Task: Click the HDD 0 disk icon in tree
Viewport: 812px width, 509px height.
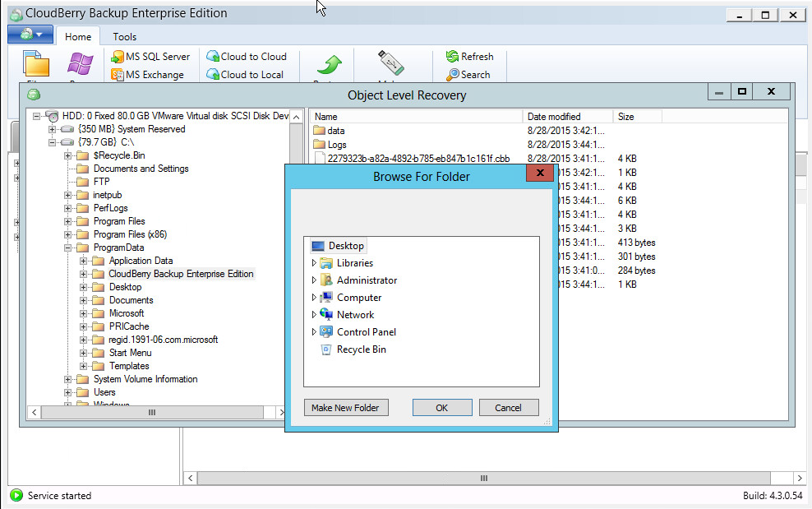Action: pos(52,116)
